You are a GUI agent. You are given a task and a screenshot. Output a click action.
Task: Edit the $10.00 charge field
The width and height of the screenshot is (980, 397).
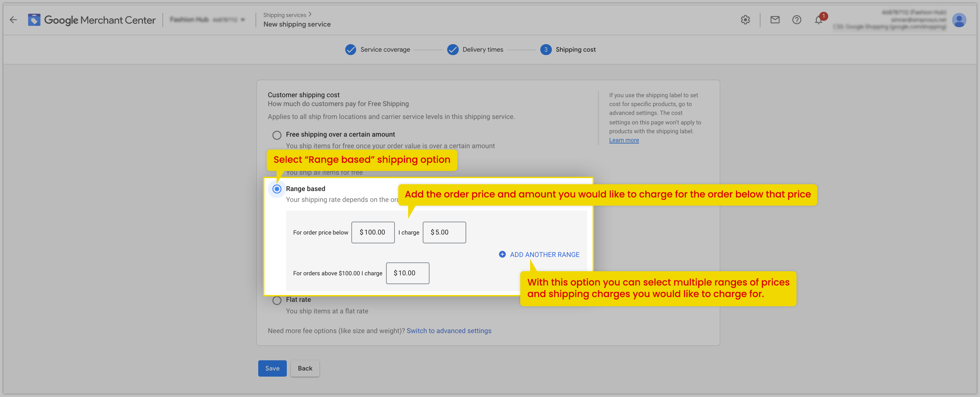[x=407, y=273]
